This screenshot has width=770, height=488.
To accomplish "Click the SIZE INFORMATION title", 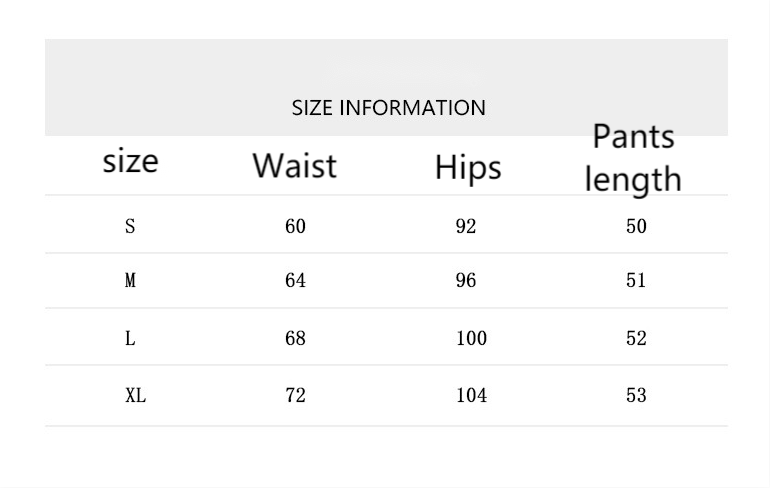I will [x=388, y=108].
